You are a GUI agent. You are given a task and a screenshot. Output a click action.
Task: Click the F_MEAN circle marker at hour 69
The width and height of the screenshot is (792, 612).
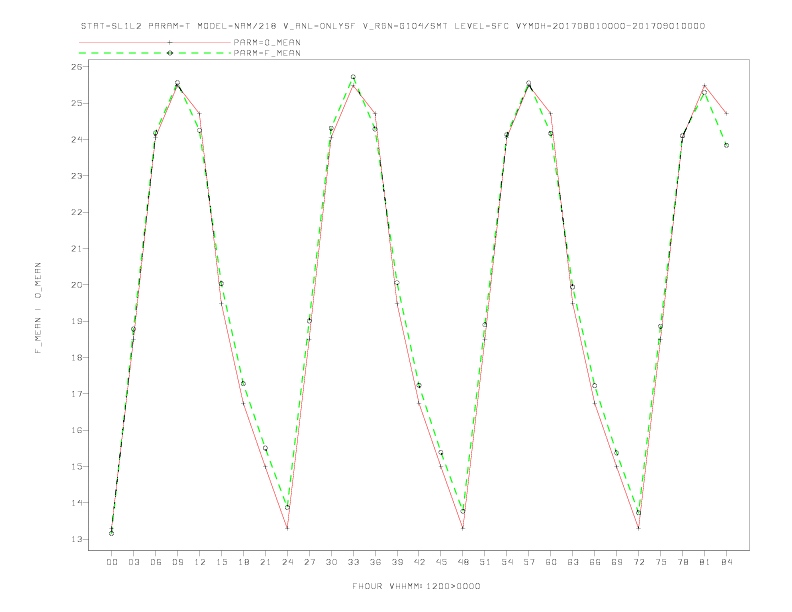(x=617, y=452)
